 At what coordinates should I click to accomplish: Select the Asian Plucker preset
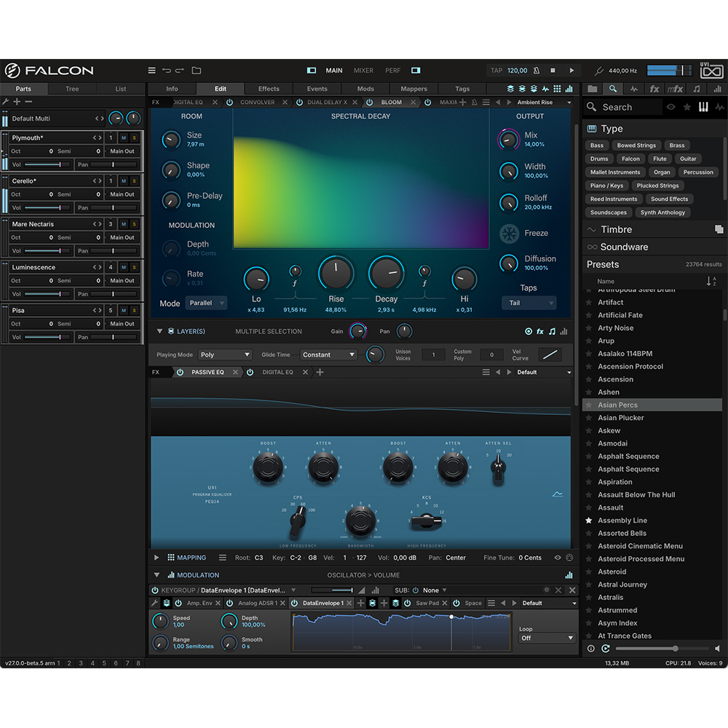click(x=652, y=418)
